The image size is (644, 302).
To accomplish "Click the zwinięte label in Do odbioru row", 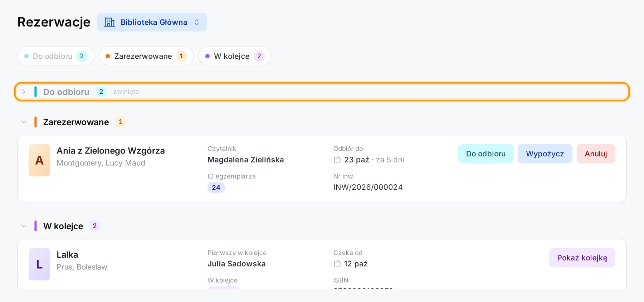I will click(x=126, y=92).
